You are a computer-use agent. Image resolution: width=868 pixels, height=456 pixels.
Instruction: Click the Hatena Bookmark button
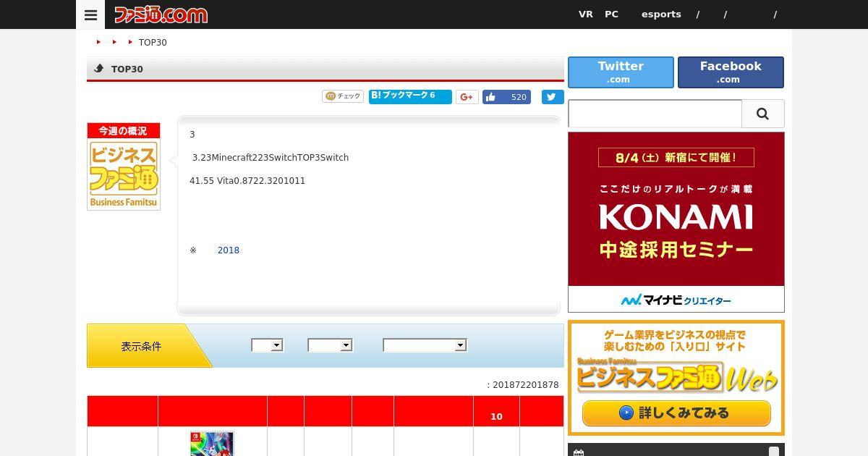click(410, 96)
